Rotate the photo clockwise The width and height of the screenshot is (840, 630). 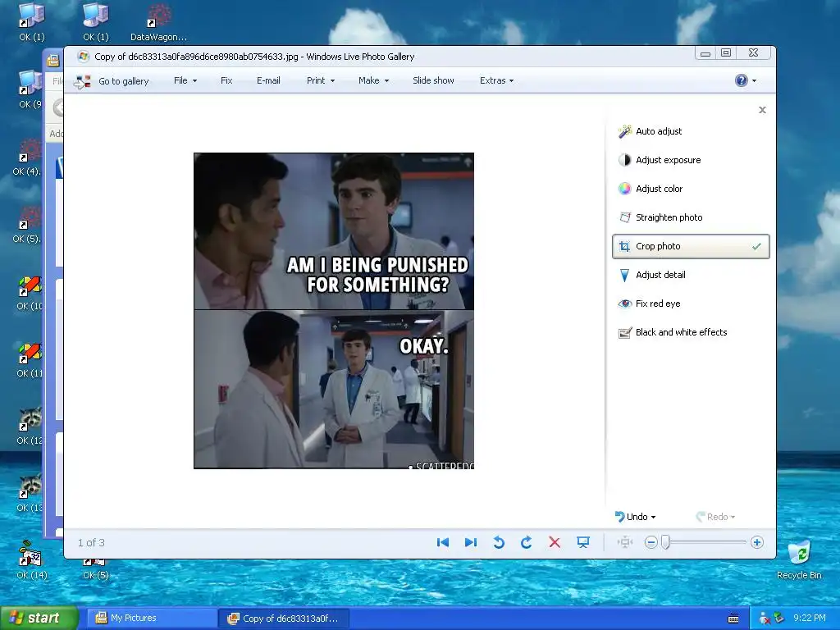click(x=527, y=543)
